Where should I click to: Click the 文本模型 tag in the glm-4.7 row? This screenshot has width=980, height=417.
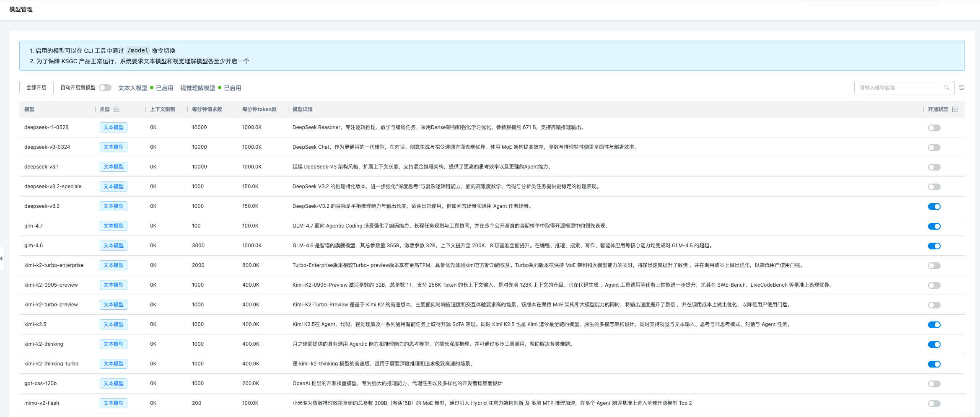(114, 226)
